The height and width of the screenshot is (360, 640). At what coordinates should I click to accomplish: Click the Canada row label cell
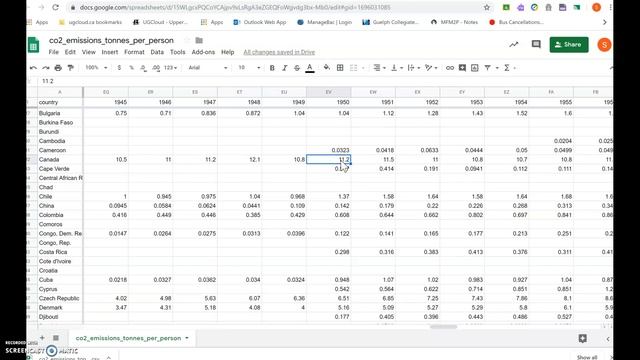click(60, 160)
